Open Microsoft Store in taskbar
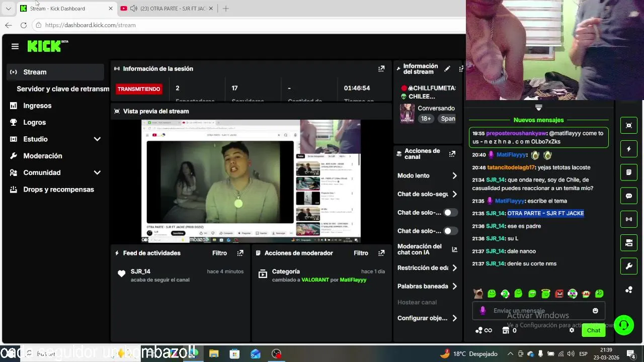The width and height of the screenshot is (644, 362). tap(234, 354)
